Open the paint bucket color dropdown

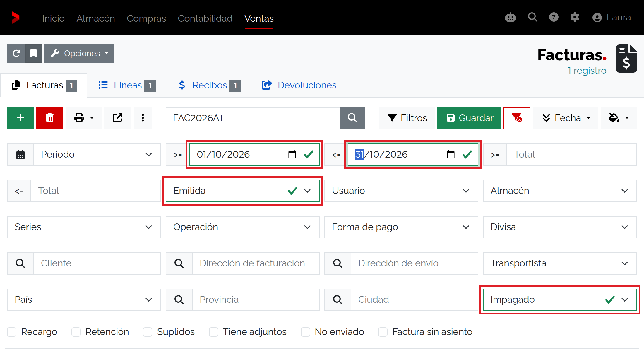coord(619,118)
